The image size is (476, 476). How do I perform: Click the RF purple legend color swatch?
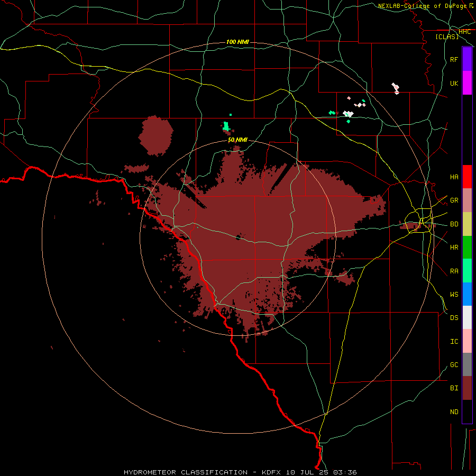click(x=467, y=59)
